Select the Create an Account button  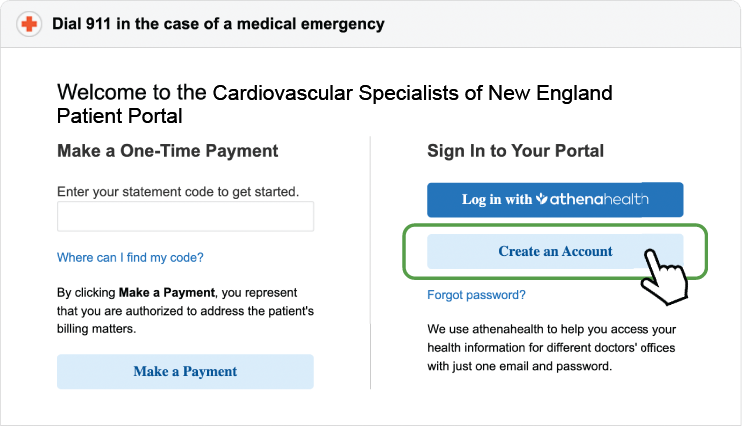[x=555, y=251]
